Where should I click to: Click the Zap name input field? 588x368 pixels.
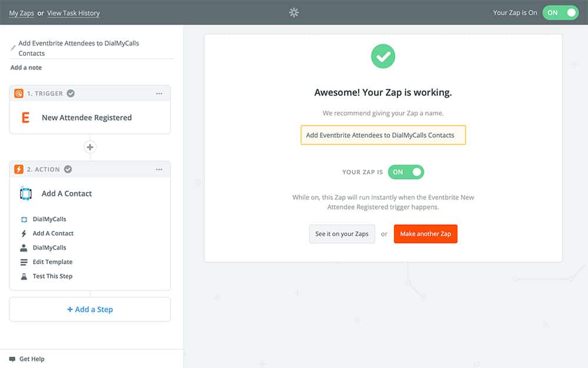coord(383,135)
